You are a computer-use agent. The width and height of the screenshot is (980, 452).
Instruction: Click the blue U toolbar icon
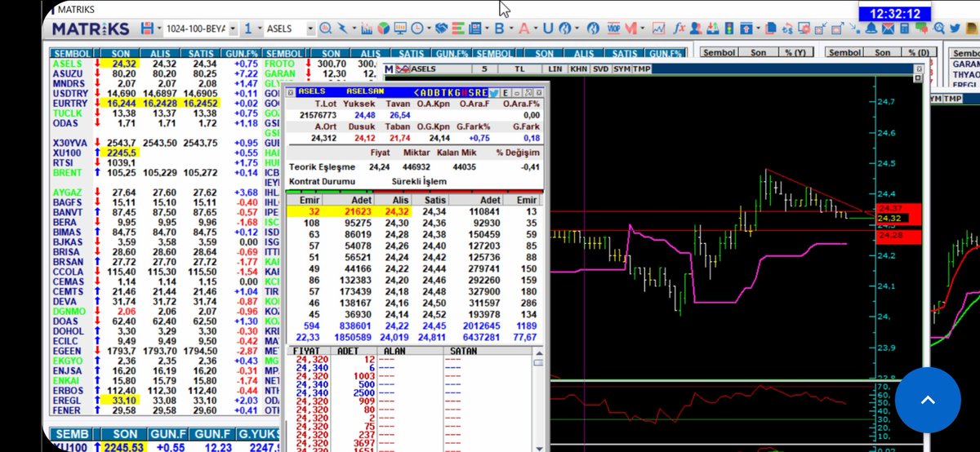[548, 29]
